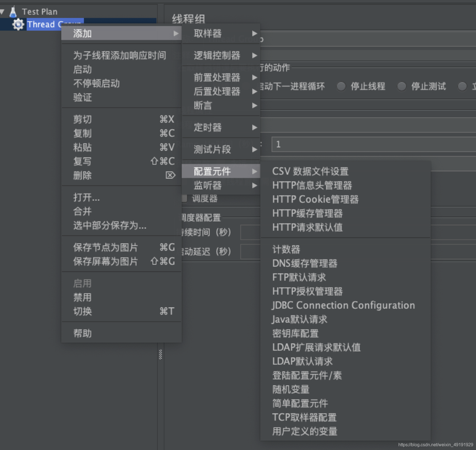Image resolution: width=476 pixels, height=450 pixels.
Task: Collapse the Test Plan tree node
Action: 2,12
